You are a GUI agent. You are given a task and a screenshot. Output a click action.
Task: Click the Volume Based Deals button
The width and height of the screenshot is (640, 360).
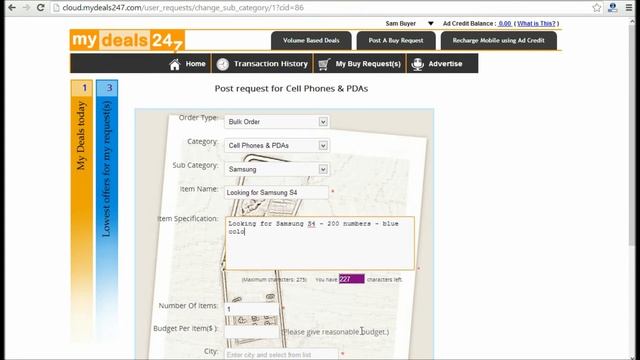click(x=311, y=40)
